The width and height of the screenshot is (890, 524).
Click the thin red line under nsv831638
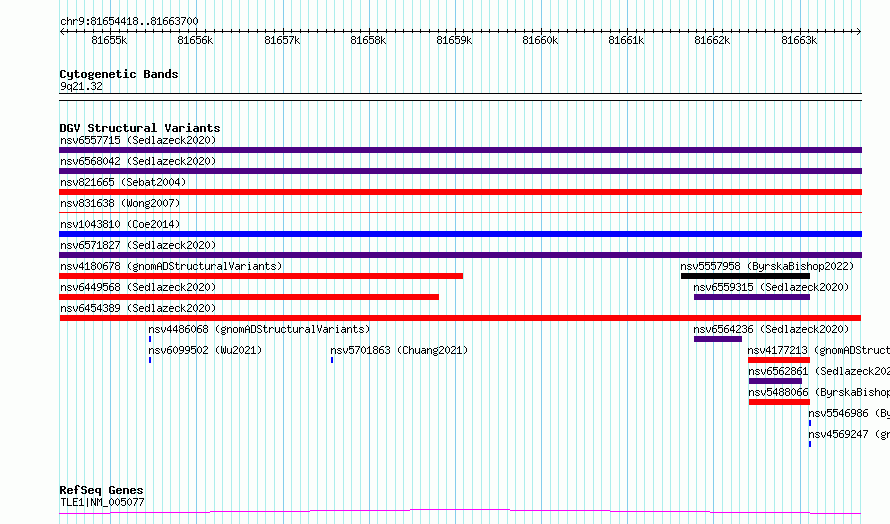click(x=460, y=212)
